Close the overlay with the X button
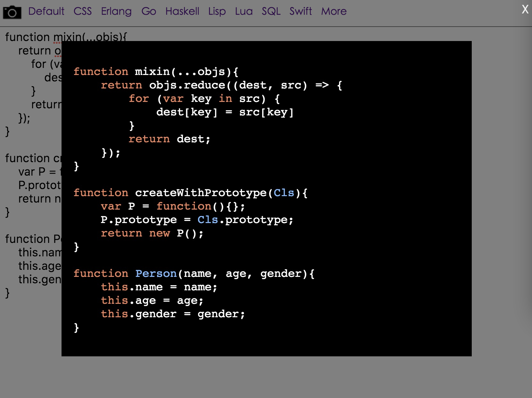 [525, 9]
